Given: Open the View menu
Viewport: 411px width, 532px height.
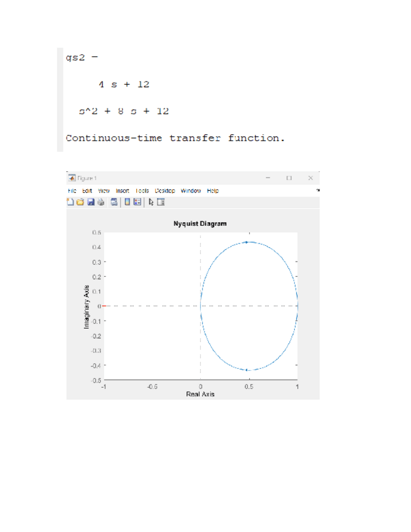Looking at the screenshot, I should tap(104, 191).
